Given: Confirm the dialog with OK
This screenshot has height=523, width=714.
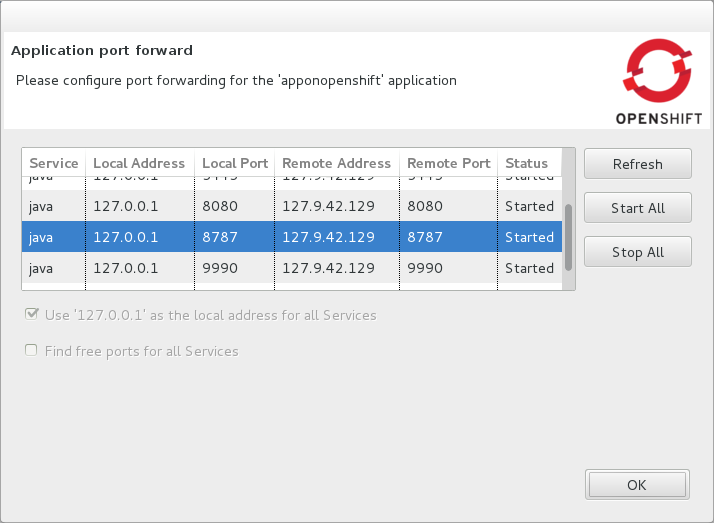Looking at the screenshot, I should pos(637,485).
